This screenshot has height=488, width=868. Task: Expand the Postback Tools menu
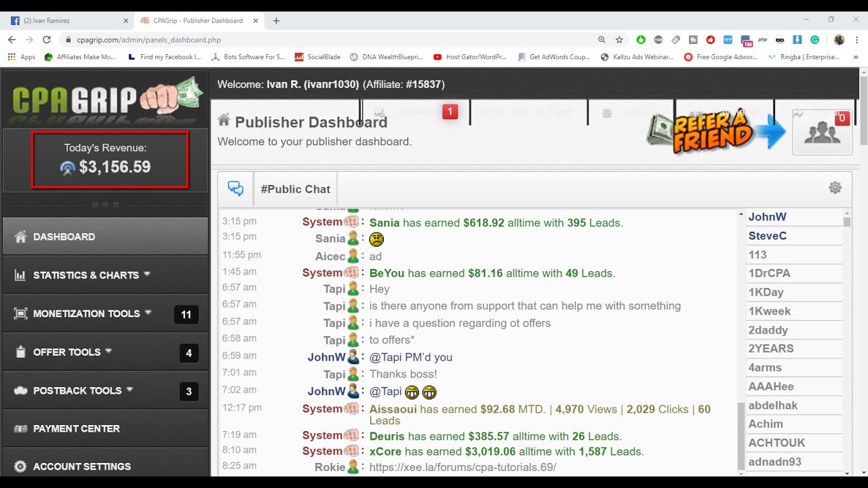(105, 390)
